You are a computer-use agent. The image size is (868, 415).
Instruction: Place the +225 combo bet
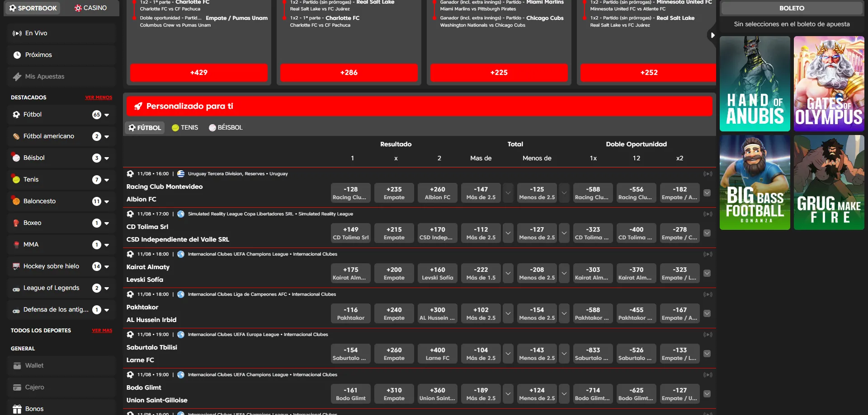[x=499, y=73]
